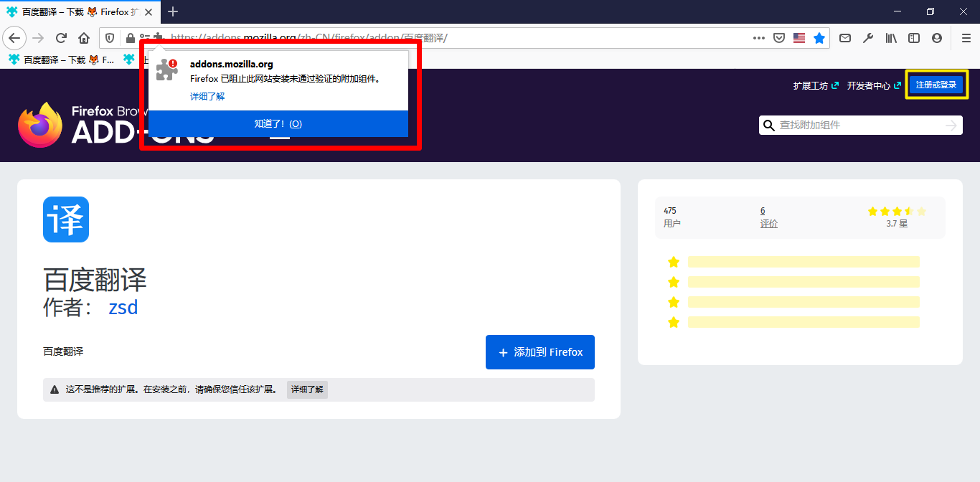The width and height of the screenshot is (980, 482).
Task: Click the 百度翻译 extension icon
Action: [66, 219]
